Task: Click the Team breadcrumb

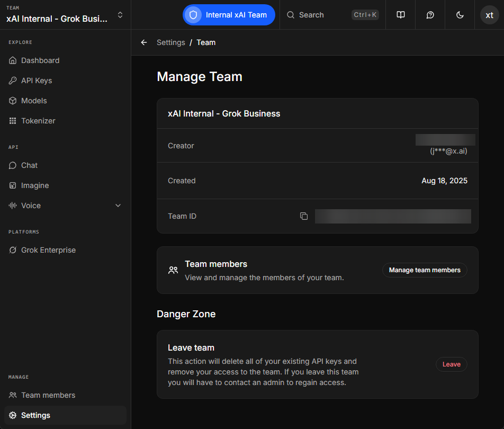Action: [206, 42]
